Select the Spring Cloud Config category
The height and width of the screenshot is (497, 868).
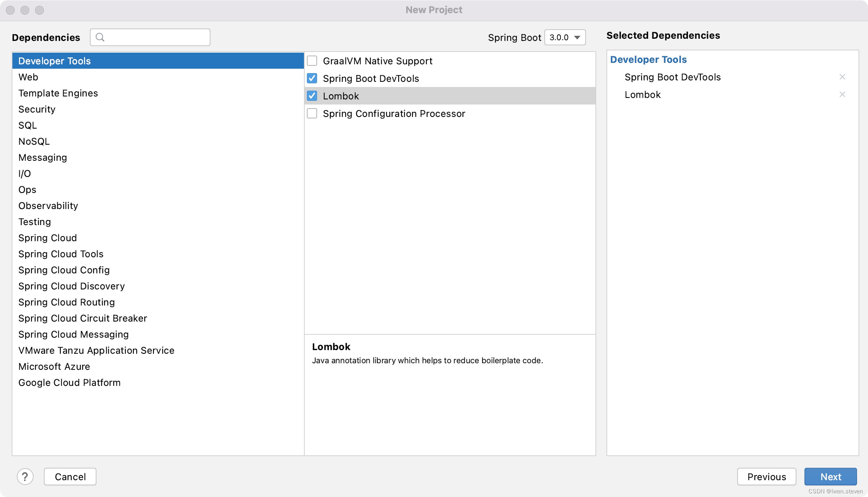tap(158, 270)
